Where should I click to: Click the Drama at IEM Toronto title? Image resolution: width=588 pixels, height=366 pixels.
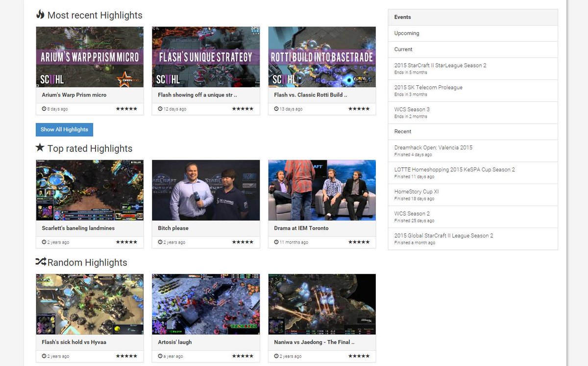[x=301, y=228]
